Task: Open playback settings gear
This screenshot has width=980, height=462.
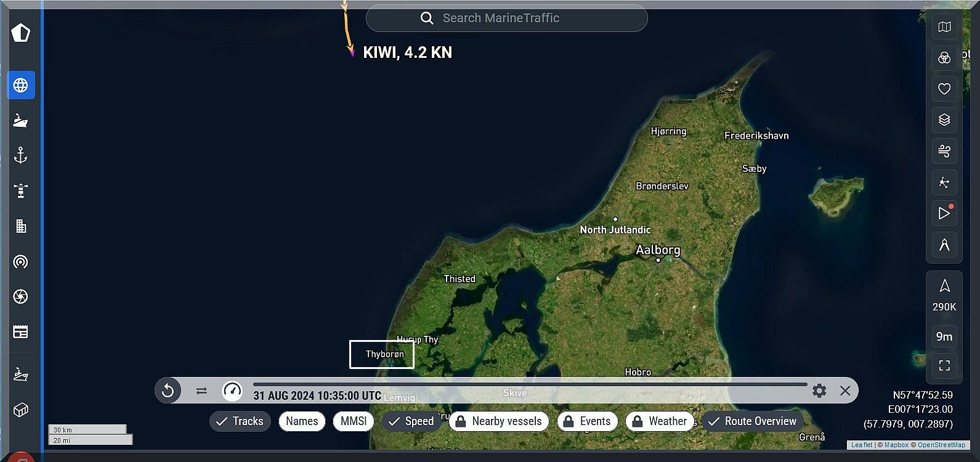Action: (819, 391)
